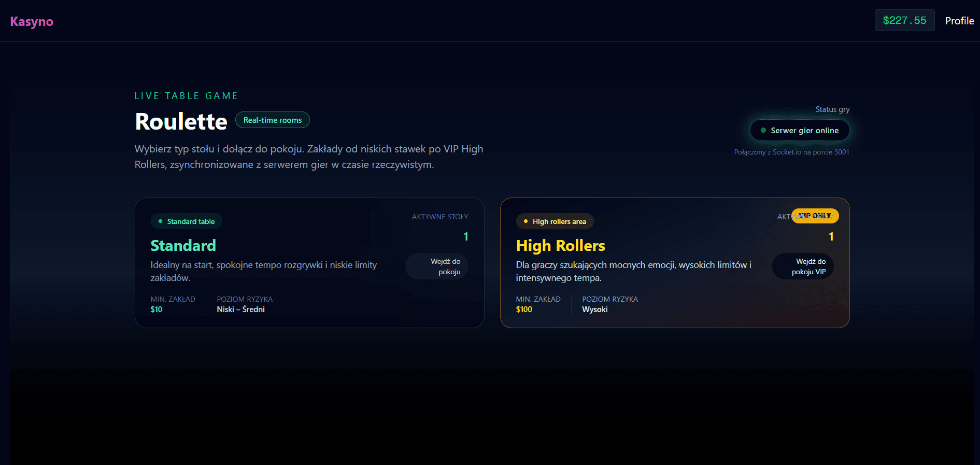Click the LIVE TABLE GAME label
Image resolution: width=980 pixels, height=465 pixels.
click(x=186, y=96)
